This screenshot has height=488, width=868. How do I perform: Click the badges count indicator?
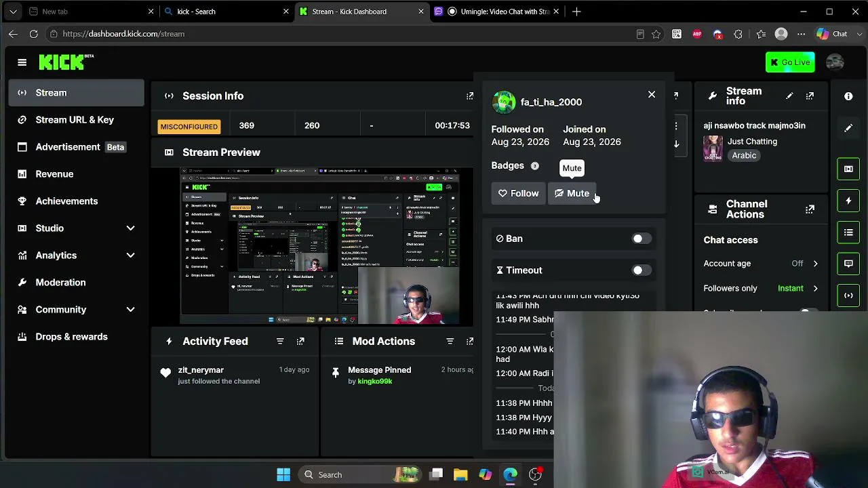point(534,166)
